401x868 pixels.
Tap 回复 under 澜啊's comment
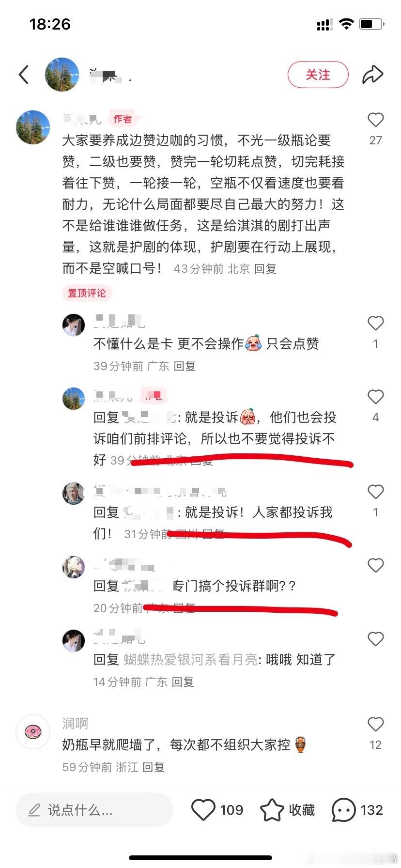click(154, 767)
